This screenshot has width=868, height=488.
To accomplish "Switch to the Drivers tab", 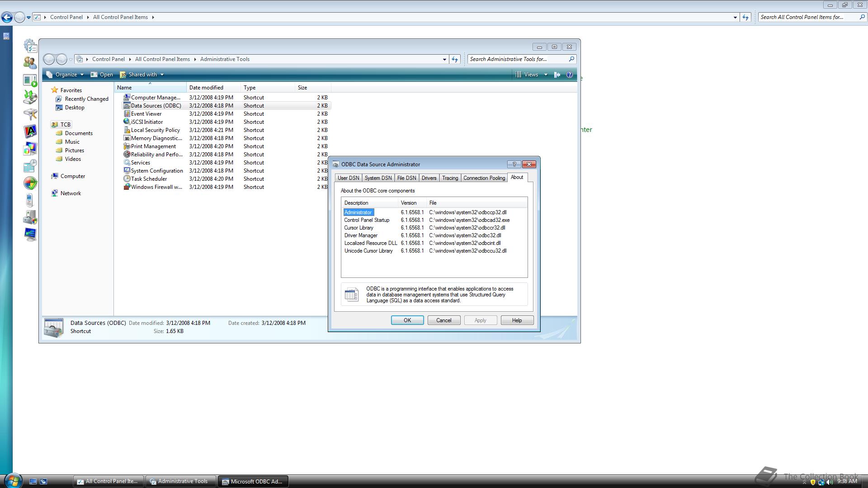I will tap(429, 178).
